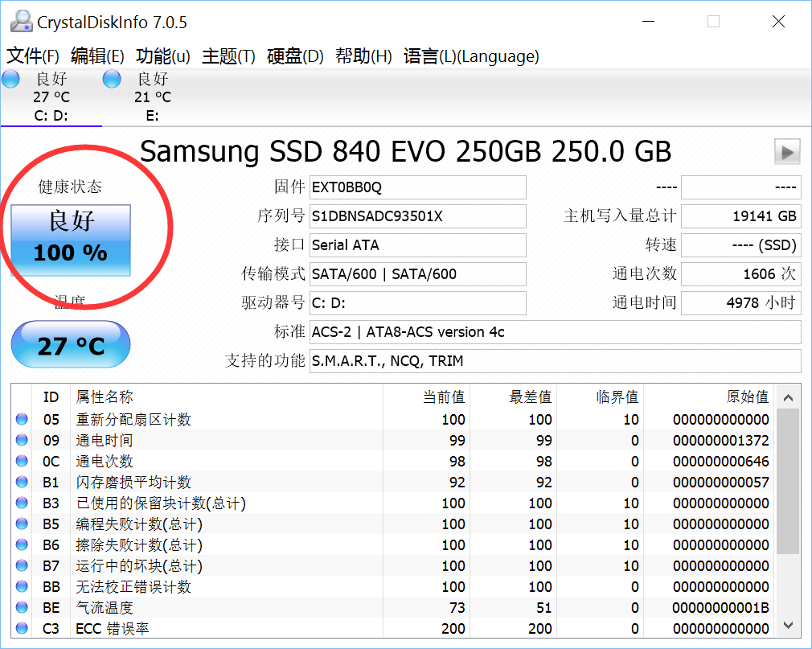Click the interface field Serial ATA
Image resolution: width=812 pixels, height=649 pixels.
coord(418,245)
